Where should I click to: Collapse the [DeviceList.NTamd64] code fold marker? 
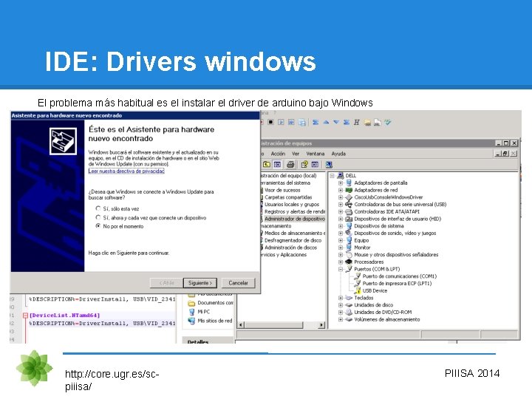tap(25, 316)
